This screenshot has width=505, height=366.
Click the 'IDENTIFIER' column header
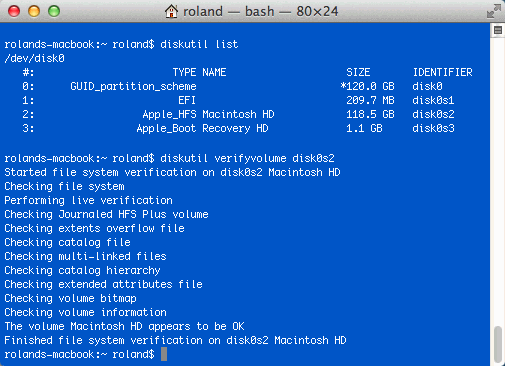[443, 72]
